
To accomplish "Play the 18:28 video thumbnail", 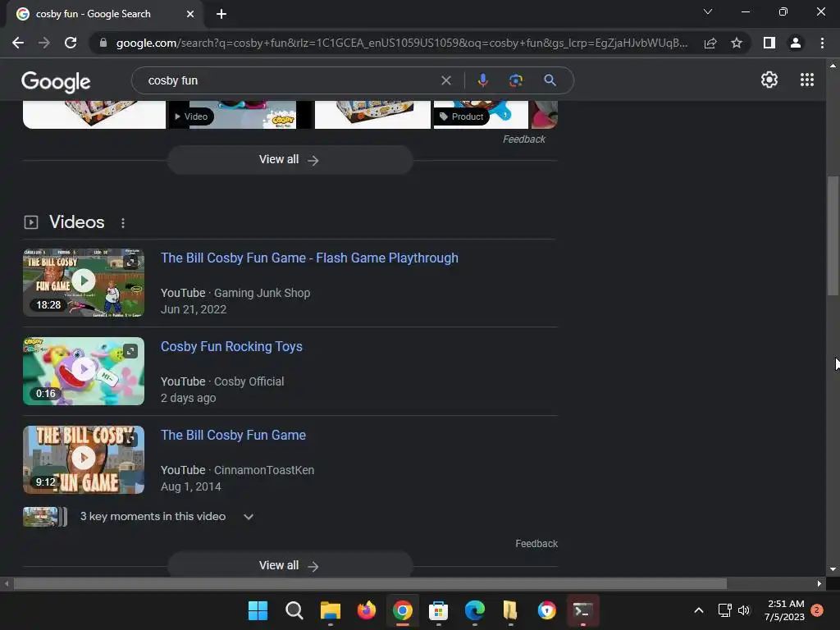I will [x=84, y=282].
